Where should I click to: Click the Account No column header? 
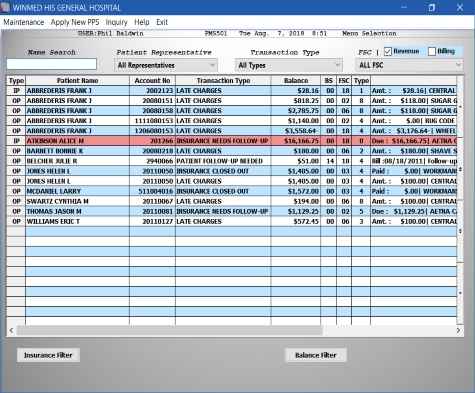point(152,81)
